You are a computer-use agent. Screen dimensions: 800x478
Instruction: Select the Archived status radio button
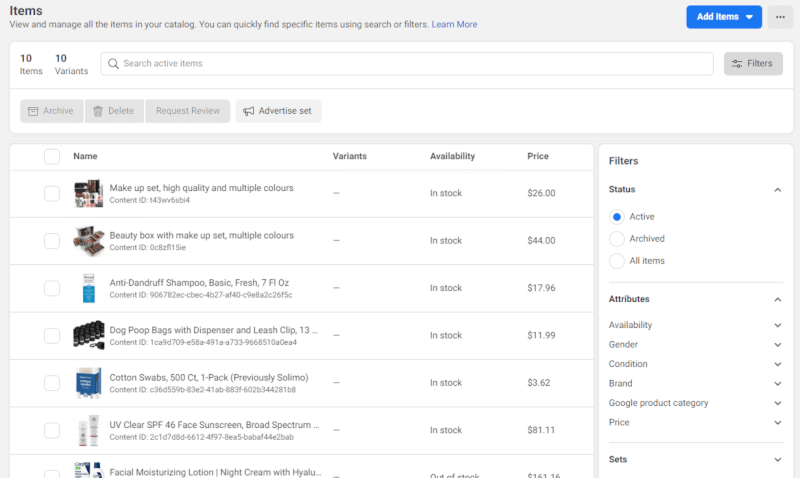pos(617,239)
